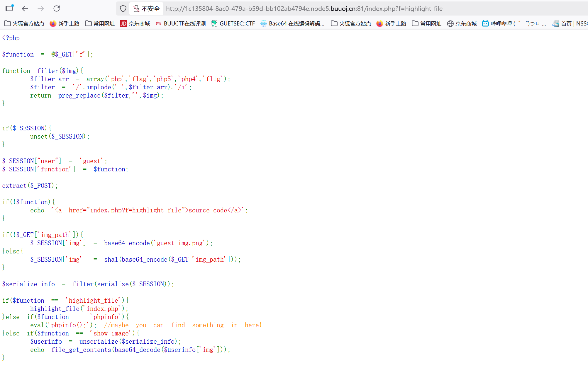Viewport: 588px width, 387px height.
Task: Click the 'return preg_replace' line
Action: 97,96
